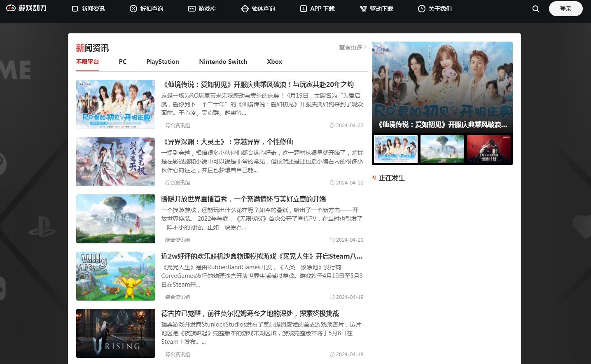The width and height of the screenshot is (591, 364).
Task: Expand more news via 查看更多 chevron
Action: pyautogui.click(x=365, y=47)
